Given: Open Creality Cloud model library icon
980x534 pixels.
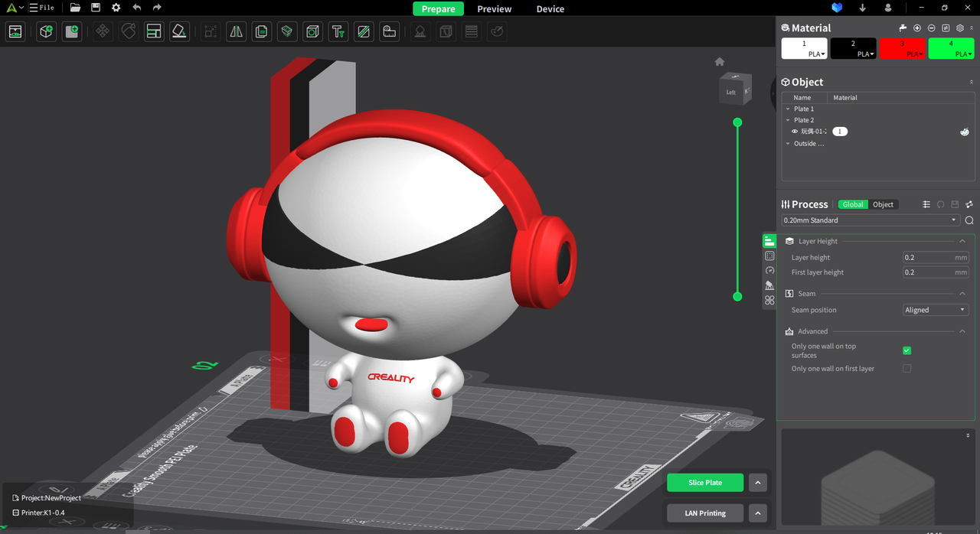Looking at the screenshot, I should [837, 8].
